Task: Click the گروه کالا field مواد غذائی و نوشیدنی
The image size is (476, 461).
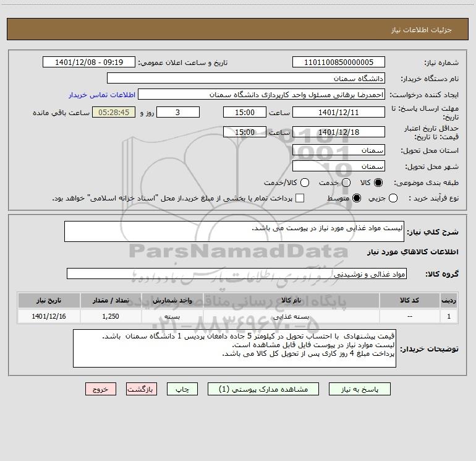Action: pyautogui.click(x=237, y=274)
